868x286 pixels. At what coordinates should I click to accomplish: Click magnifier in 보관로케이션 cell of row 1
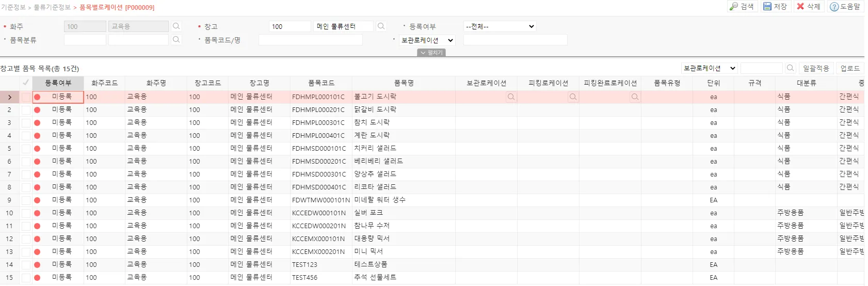click(511, 97)
